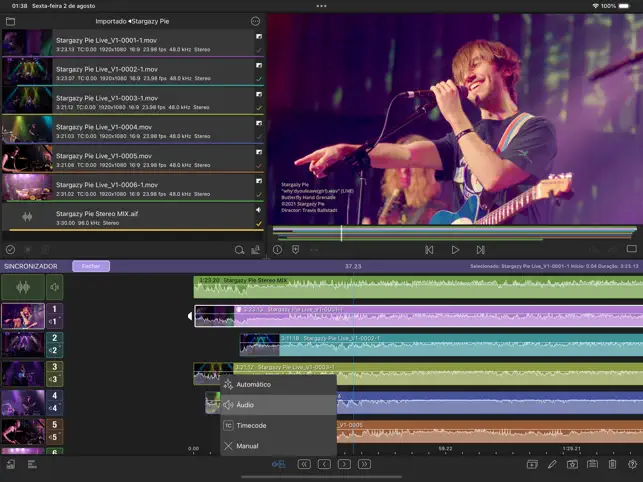The image size is (643, 482).
Task: Open the camera snapshot icon
Action: (572, 464)
